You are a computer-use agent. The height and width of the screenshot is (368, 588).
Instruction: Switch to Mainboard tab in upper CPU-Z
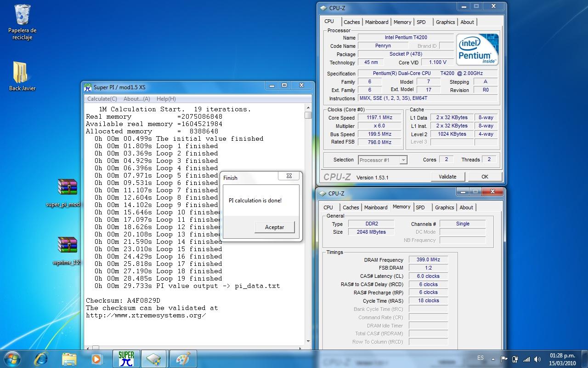(377, 22)
